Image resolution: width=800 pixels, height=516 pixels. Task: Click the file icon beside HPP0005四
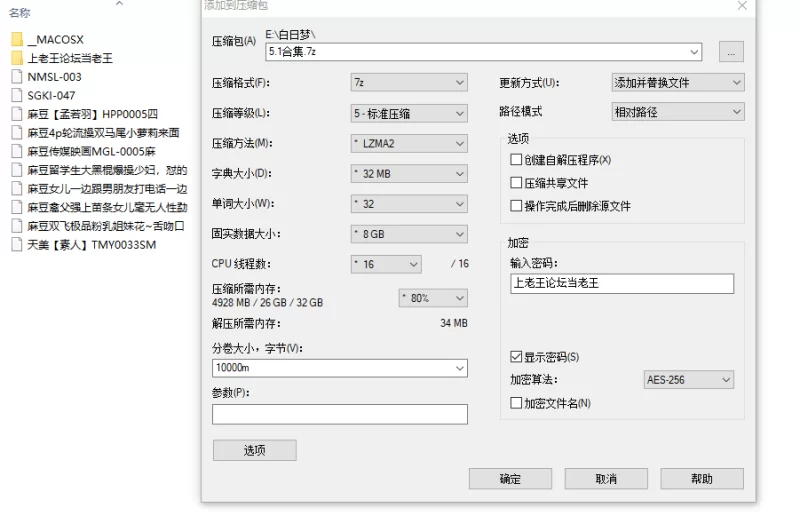(17, 114)
